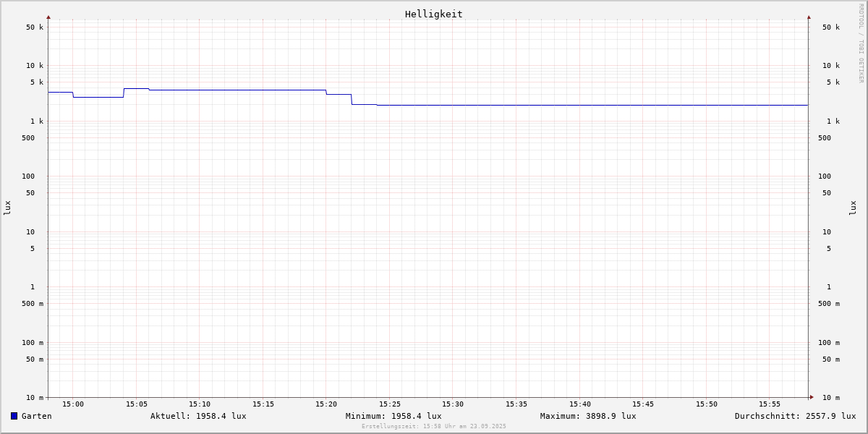Click the 15:45 time axis label
Viewport: 868px width, 434px height.
tap(643, 404)
